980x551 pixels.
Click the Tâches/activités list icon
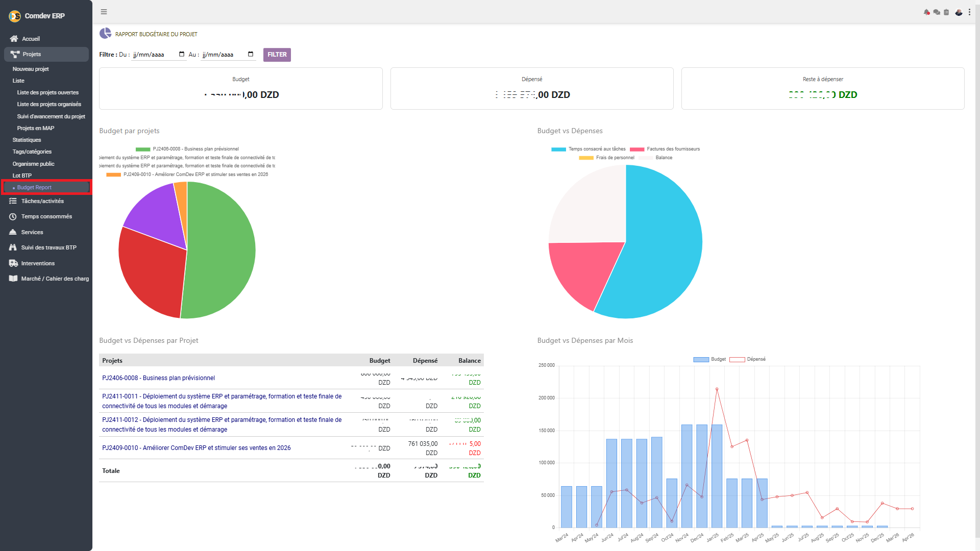click(13, 201)
